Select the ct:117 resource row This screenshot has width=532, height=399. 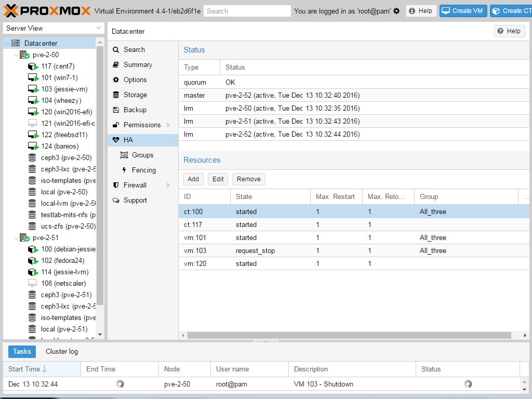click(x=353, y=224)
